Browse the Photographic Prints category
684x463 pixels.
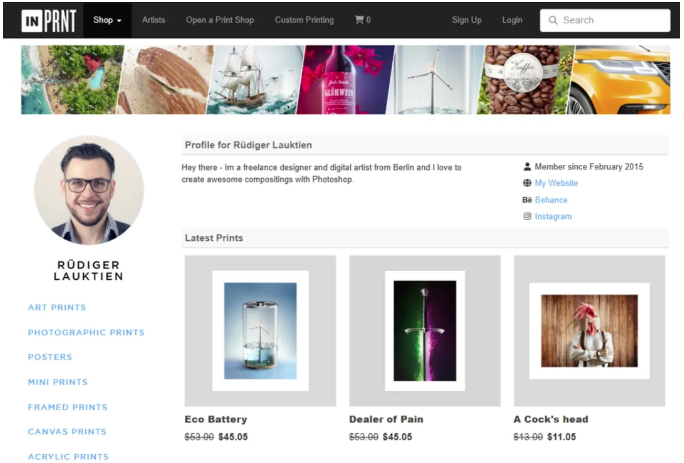[x=86, y=332]
